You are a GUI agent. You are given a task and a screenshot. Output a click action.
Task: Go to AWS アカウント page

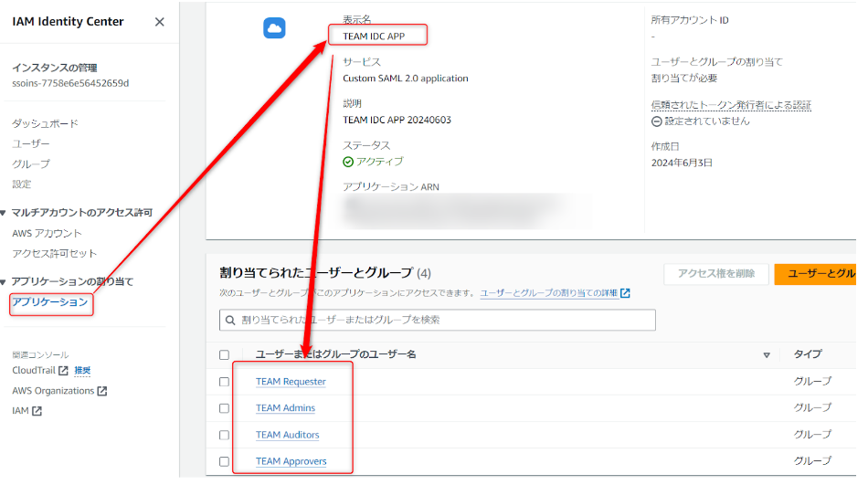point(47,233)
